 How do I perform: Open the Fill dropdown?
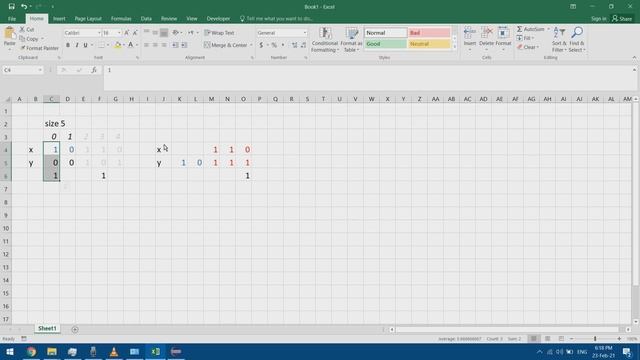click(x=525, y=38)
